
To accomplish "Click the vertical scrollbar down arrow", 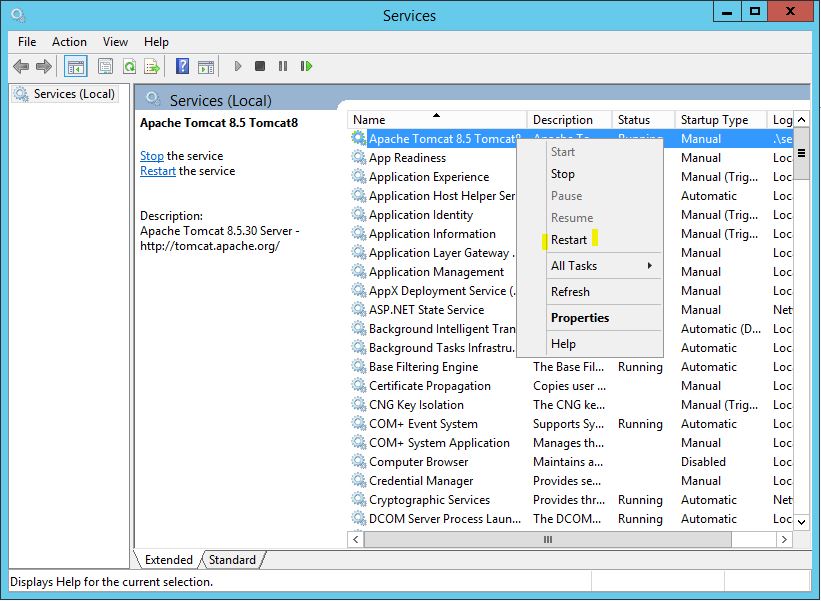I will click(801, 521).
